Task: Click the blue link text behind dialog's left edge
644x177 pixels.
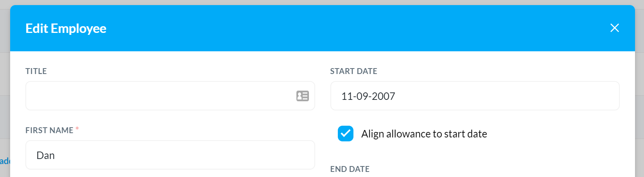Action: pos(5,161)
